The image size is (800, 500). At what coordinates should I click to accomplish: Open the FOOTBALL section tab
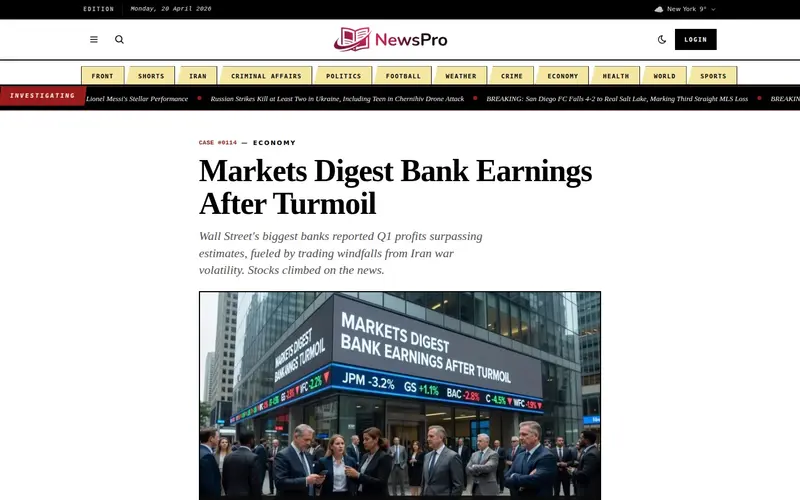[403, 76]
